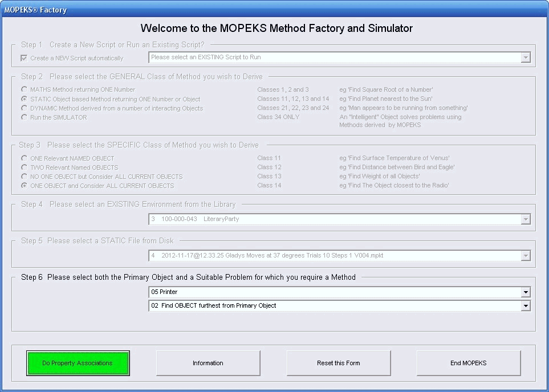The height and width of the screenshot is (392, 549).
Task: Click eg 'Find Planet nearest to the Sun'
Action: 386,99
